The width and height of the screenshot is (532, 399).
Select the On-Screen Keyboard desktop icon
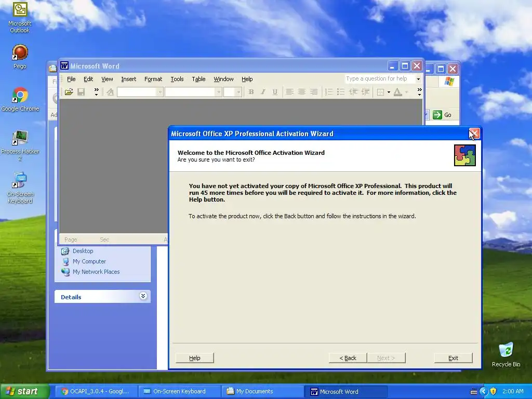20,188
